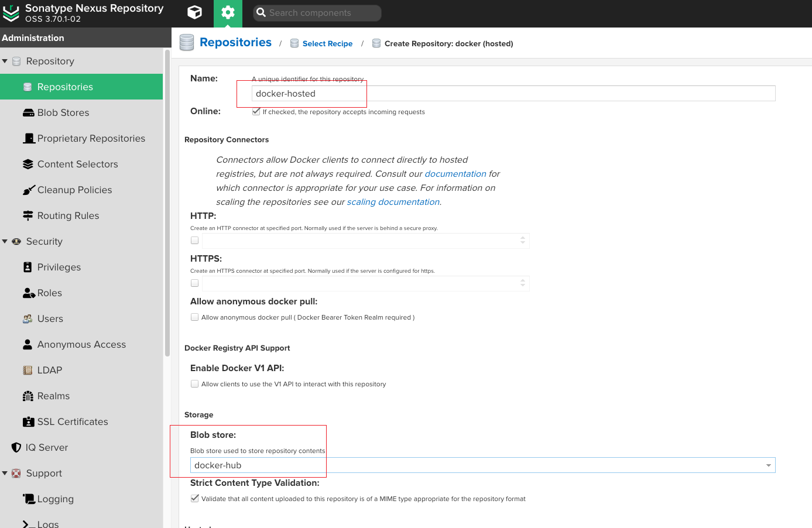Click the Repositories database icon in sidebar
Viewport: 812px width, 528px height.
(x=28, y=87)
